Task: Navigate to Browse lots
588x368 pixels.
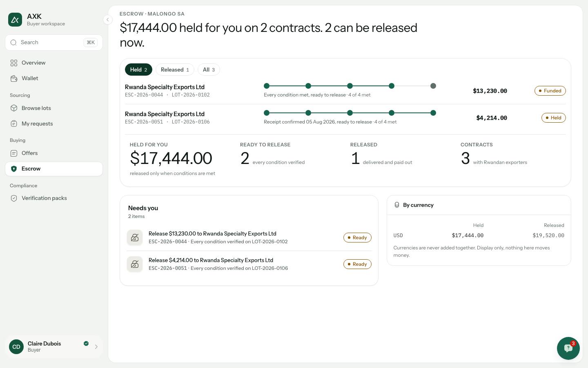Action: [x=54, y=108]
